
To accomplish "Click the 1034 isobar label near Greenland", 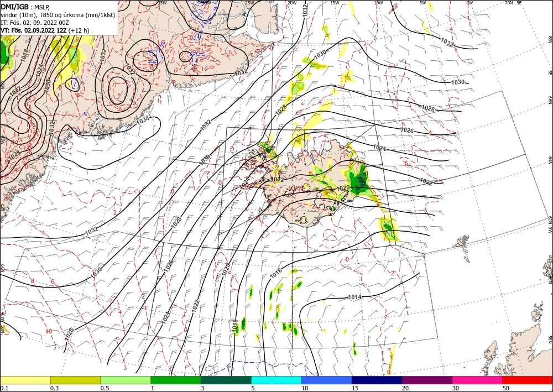I will click(x=143, y=120).
